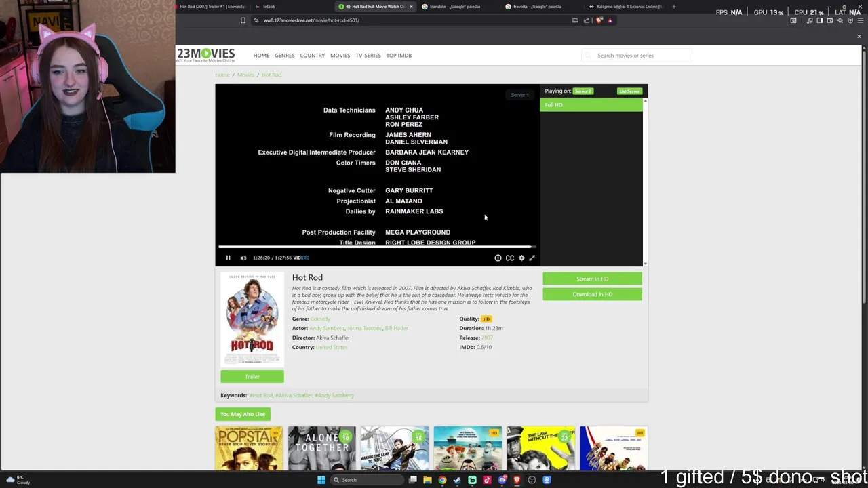
Task: Focus the Search movies or series field
Action: (637, 56)
